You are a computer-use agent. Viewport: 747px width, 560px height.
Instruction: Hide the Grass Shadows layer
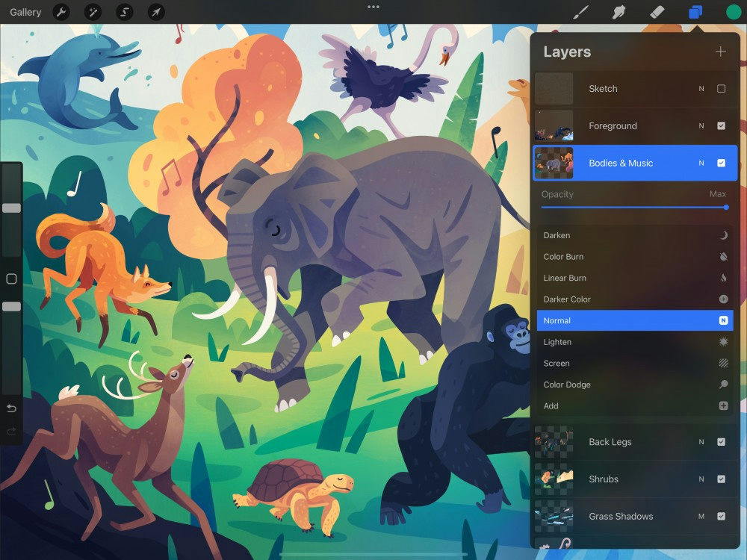click(x=722, y=516)
